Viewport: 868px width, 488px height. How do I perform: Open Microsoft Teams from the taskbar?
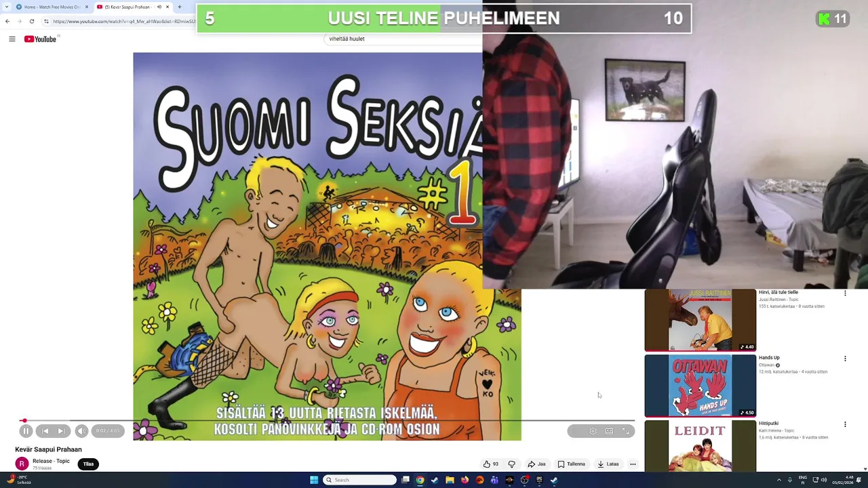pos(494,480)
